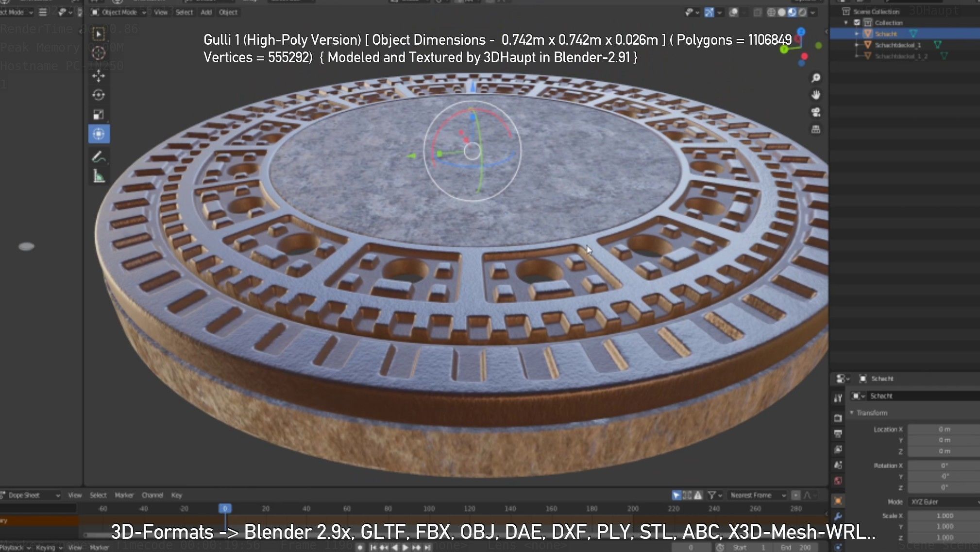
Task: Open Dope Sheet Key menu
Action: click(176, 495)
